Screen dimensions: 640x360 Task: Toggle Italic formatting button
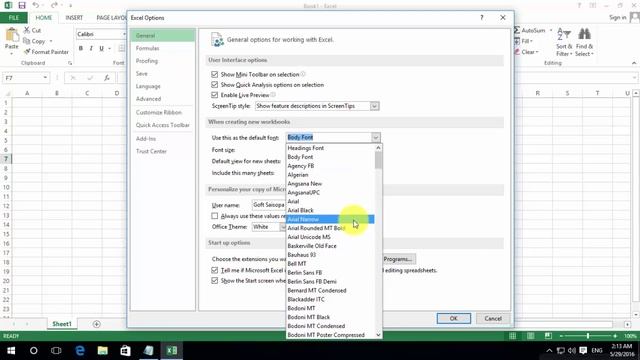coord(91,48)
